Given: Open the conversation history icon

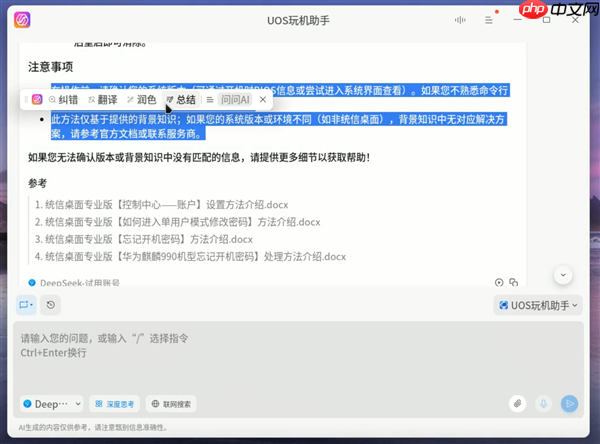Looking at the screenshot, I should click(x=51, y=305).
